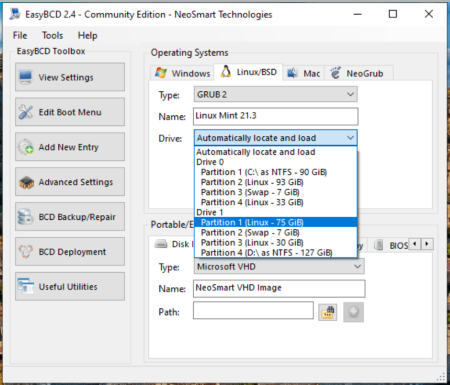Click the window resize grip icon
The image size is (450, 385).
441,377
